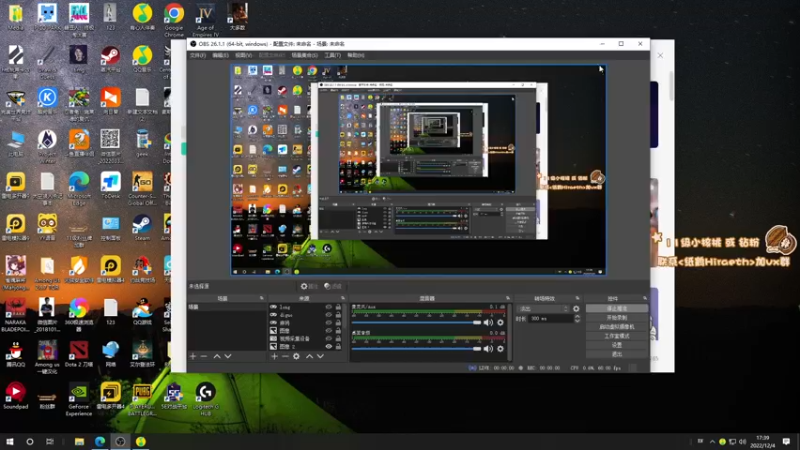The height and width of the screenshot is (450, 800).
Task: Open the 工具(T) menu
Action: coord(332,55)
